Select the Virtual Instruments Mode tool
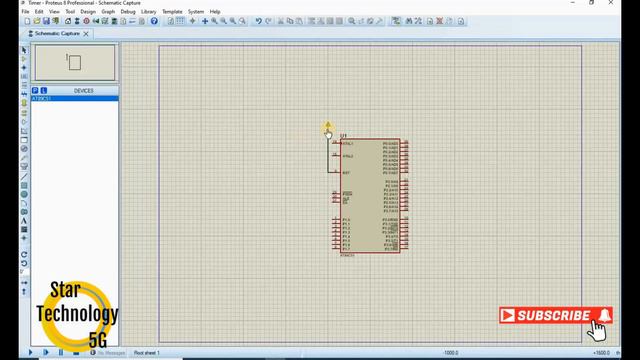640x360 pixels. pyautogui.click(x=24, y=167)
